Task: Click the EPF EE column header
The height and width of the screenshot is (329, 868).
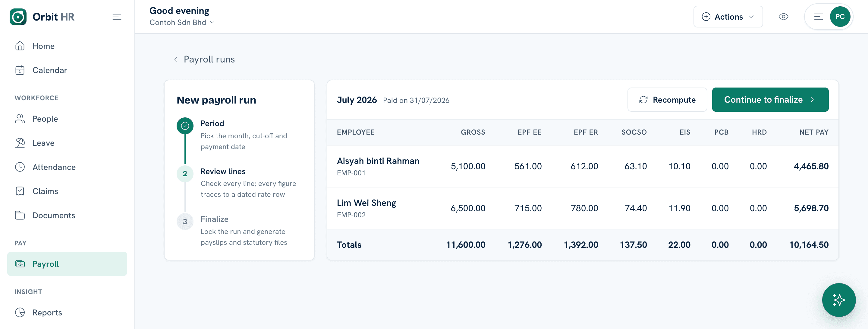Action: [x=529, y=132]
